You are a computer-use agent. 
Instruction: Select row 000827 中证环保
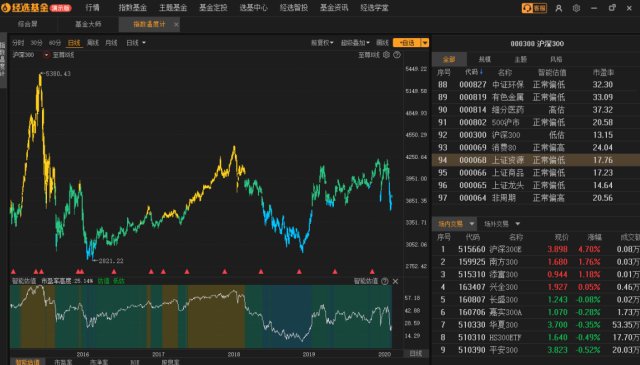[x=536, y=85]
